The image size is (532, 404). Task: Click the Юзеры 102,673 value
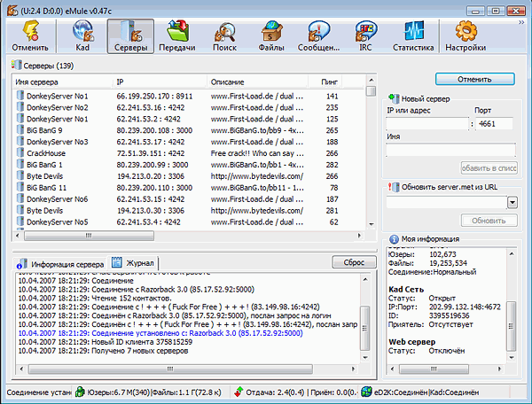point(442,254)
